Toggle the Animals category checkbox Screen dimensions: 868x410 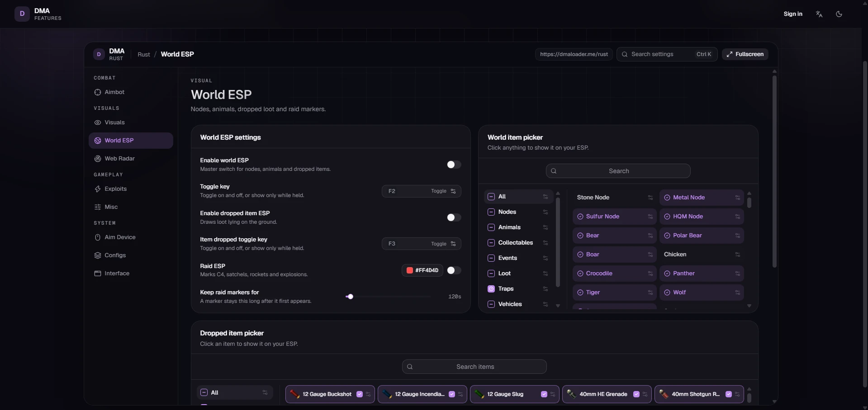(491, 227)
